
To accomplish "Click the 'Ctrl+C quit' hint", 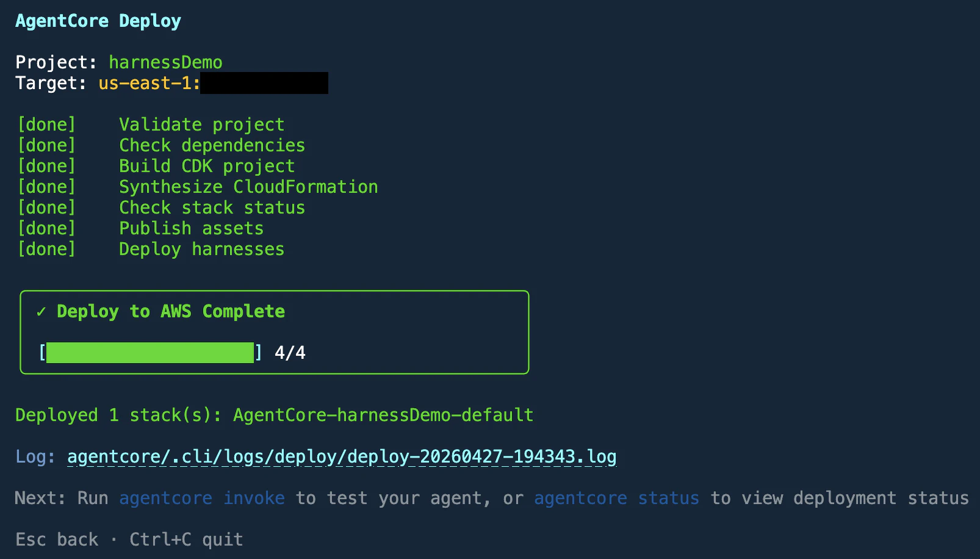I will click(x=186, y=539).
